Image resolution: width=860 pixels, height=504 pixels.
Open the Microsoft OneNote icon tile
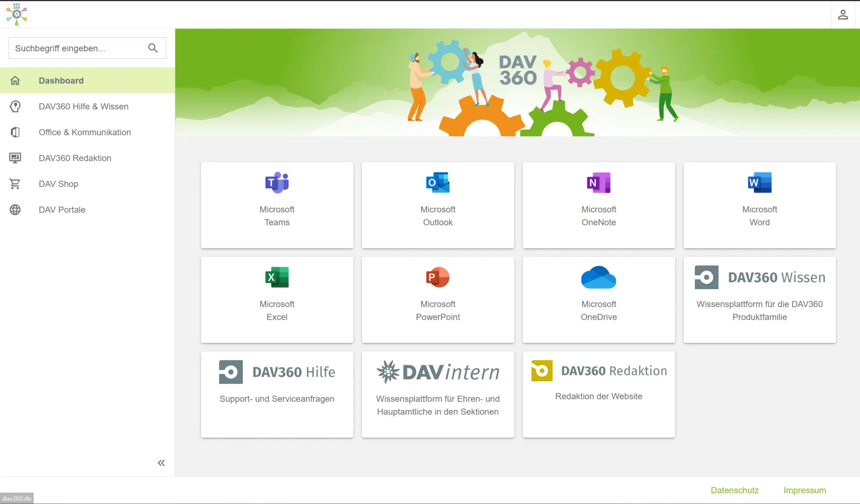598,183
